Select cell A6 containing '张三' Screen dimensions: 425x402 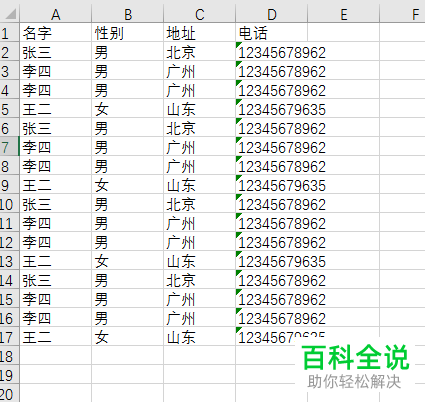point(55,128)
